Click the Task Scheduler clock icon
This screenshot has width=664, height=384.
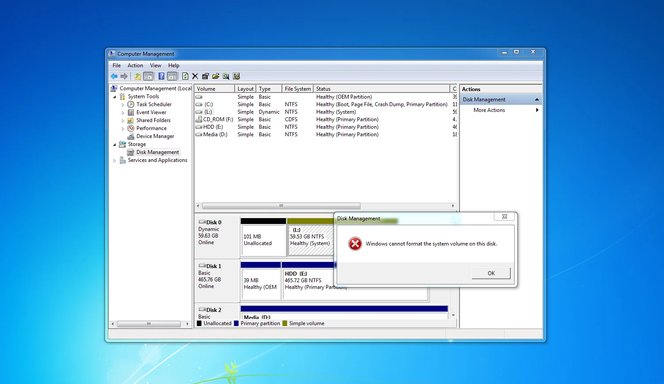[131, 104]
